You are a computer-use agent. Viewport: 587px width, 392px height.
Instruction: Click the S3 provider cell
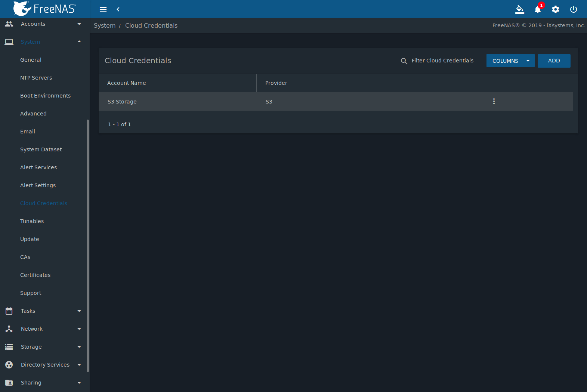[269, 102]
